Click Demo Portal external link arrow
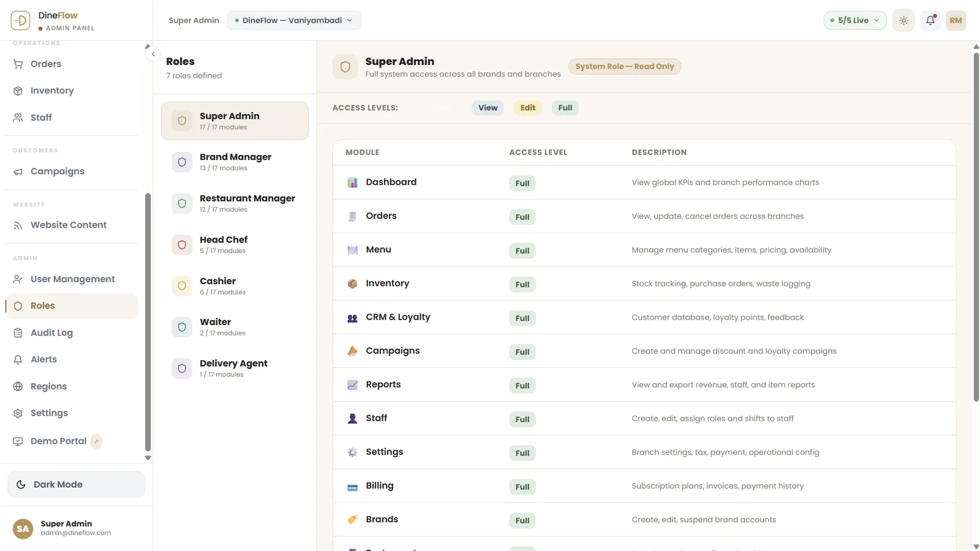980x551 pixels. click(96, 441)
